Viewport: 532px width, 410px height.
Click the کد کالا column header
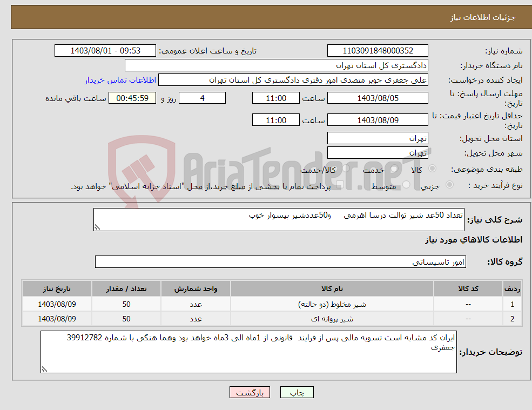[x=468, y=289]
